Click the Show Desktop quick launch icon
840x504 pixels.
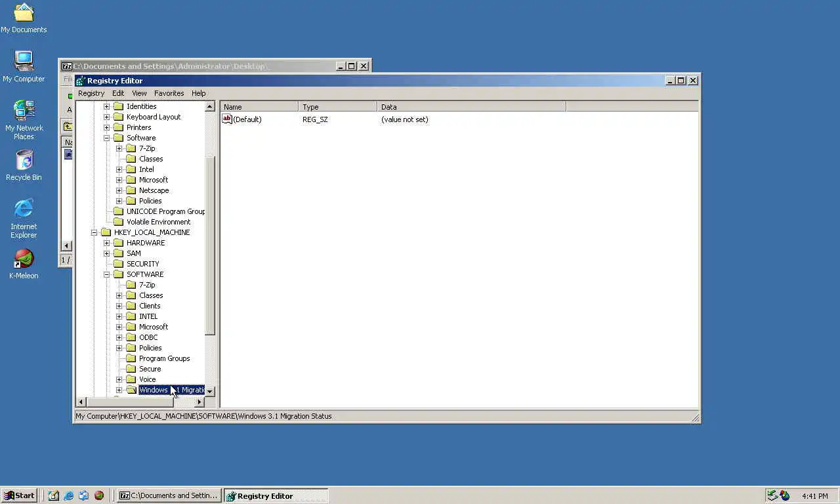[x=54, y=496]
